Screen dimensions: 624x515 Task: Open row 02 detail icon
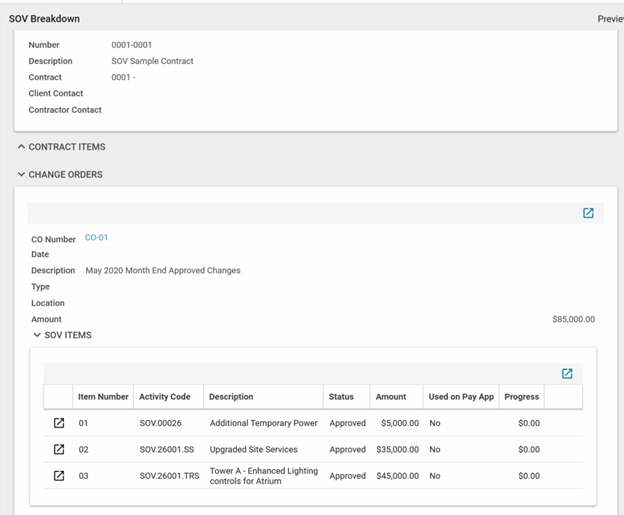[x=59, y=450]
